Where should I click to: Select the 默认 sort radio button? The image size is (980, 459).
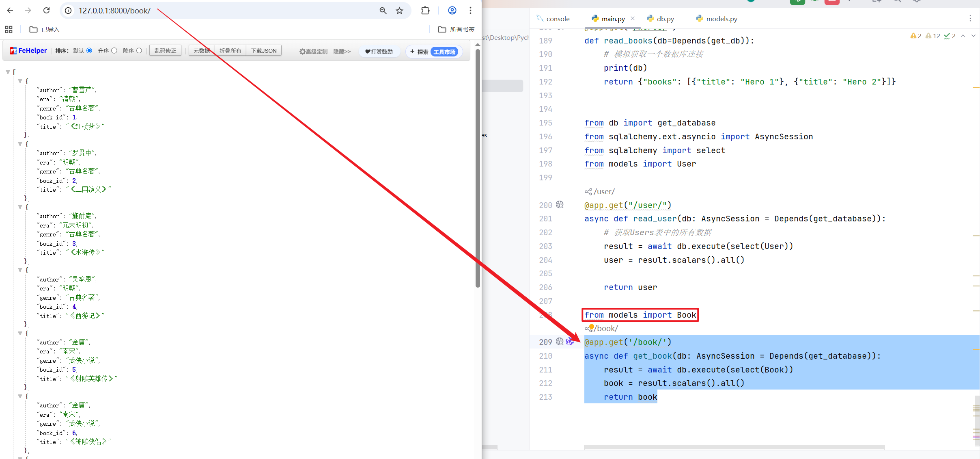pyautogui.click(x=89, y=51)
